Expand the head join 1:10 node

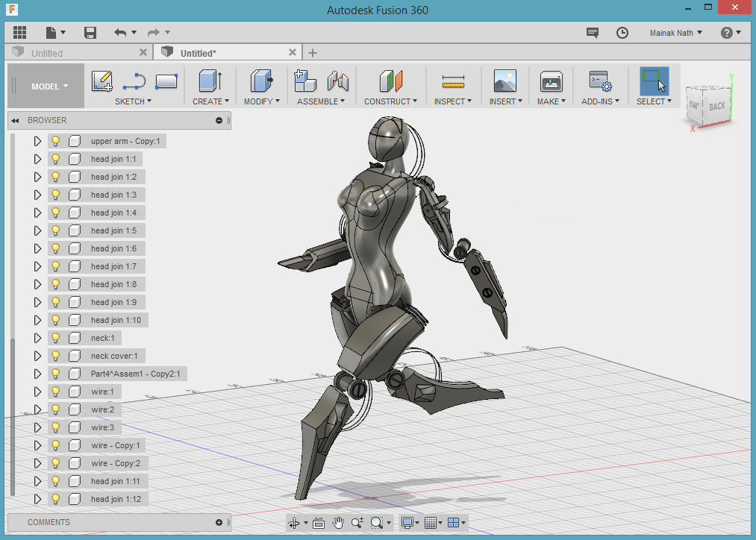(37, 320)
